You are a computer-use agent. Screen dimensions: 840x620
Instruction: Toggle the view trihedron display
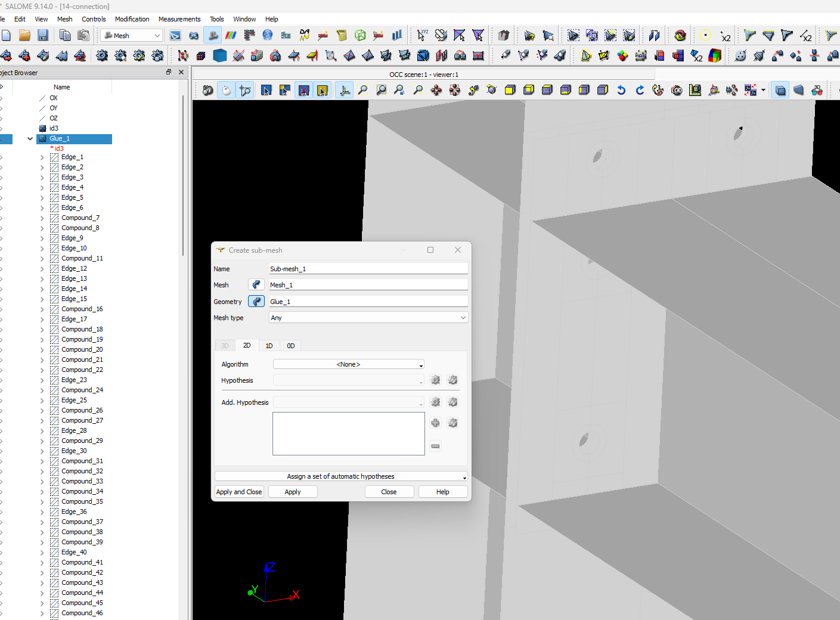pyautogui.click(x=345, y=91)
